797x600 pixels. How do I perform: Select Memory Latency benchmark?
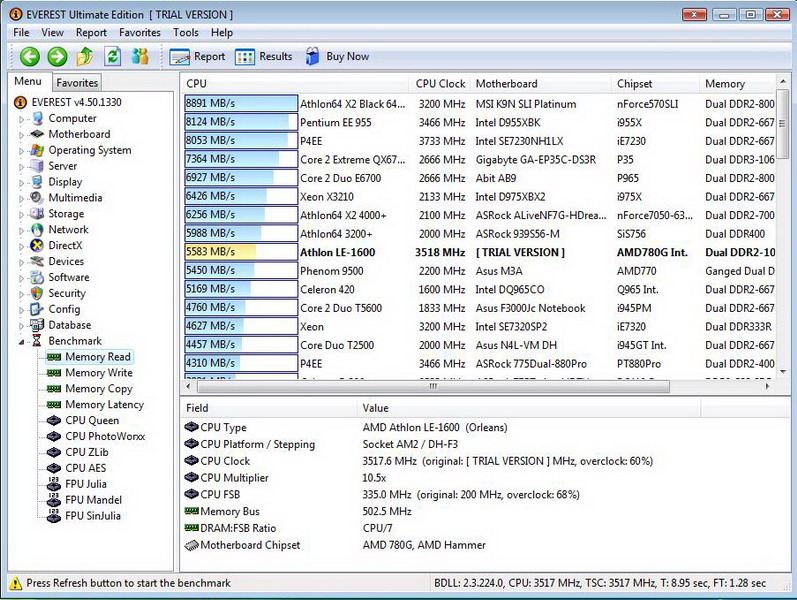pos(104,405)
